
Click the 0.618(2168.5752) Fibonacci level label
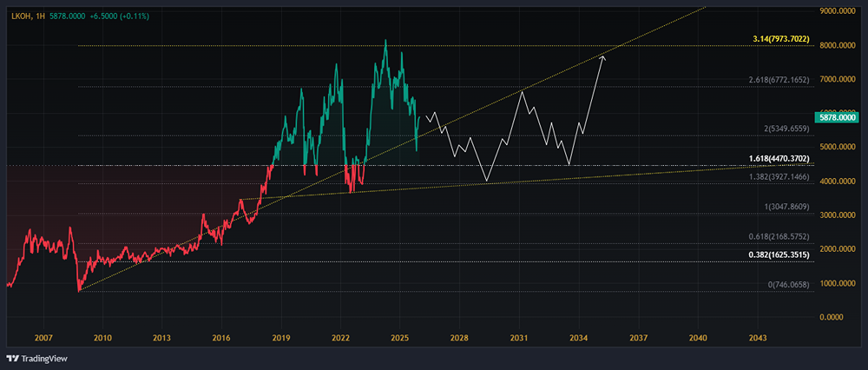[780, 236]
